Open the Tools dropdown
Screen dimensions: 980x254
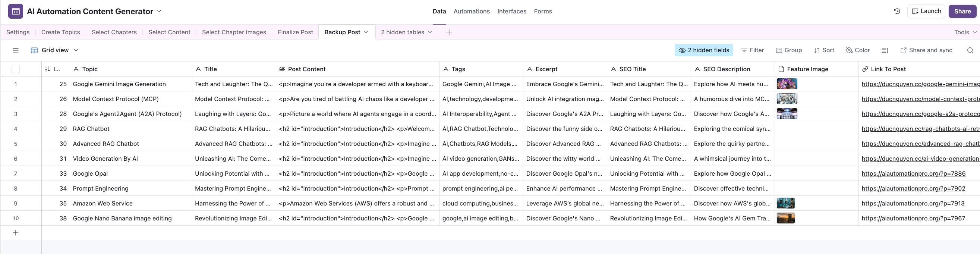coord(965,32)
